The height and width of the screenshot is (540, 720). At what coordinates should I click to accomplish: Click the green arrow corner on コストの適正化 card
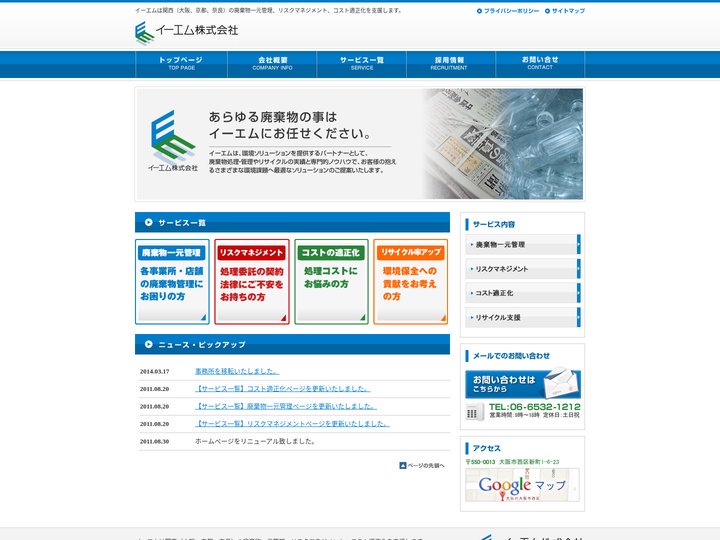363,317
